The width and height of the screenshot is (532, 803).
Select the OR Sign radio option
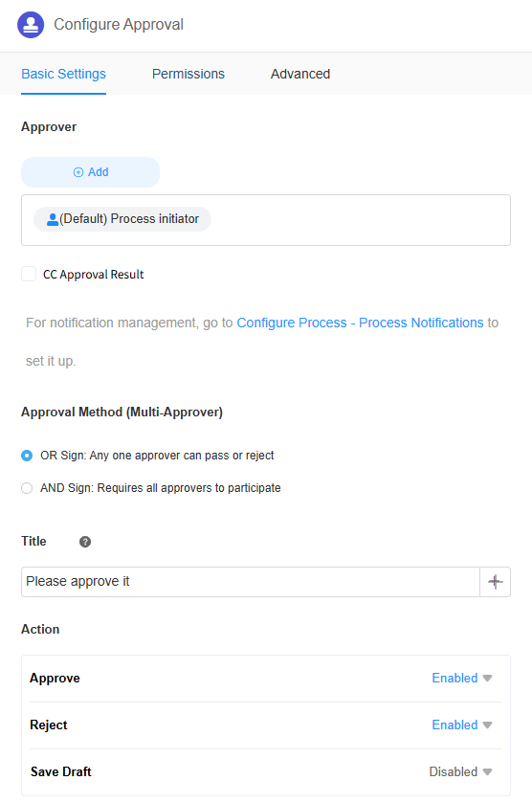coord(27,456)
